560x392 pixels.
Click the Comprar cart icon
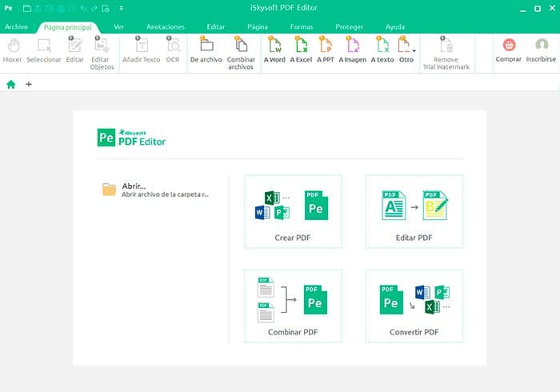(509, 45)
